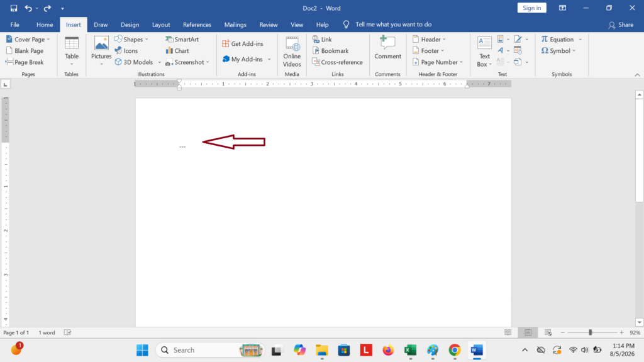Insert a Page Break
644x362 pixels.
[25, 62]
